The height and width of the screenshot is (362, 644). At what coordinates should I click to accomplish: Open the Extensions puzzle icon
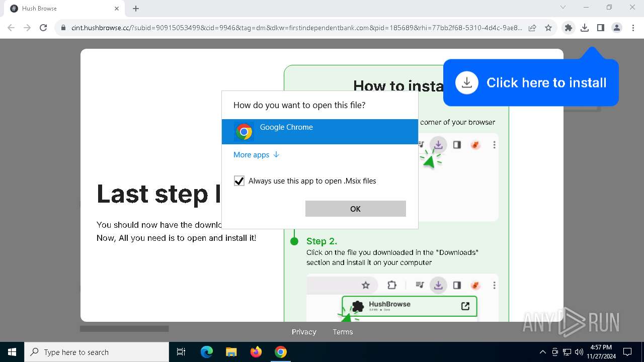(569, 28)
